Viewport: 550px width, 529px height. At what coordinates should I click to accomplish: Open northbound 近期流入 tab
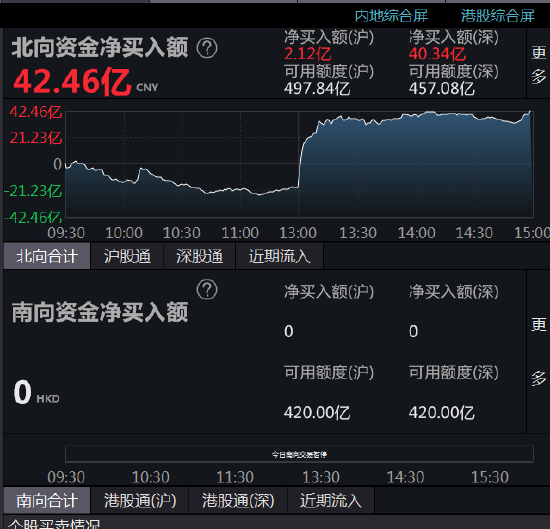(x=280, y=256)
